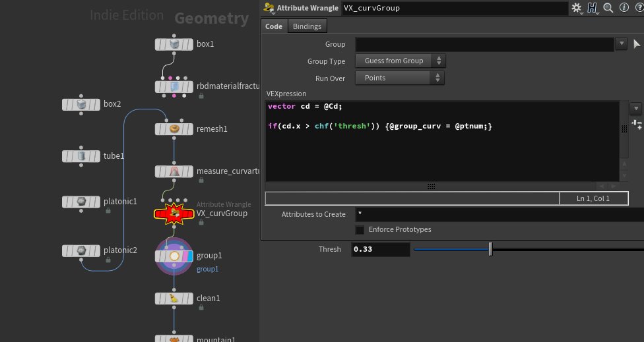Toggle the display flag on box2
Image resolution: width=644 pixels, height=342 pixels.
point(96,104)
